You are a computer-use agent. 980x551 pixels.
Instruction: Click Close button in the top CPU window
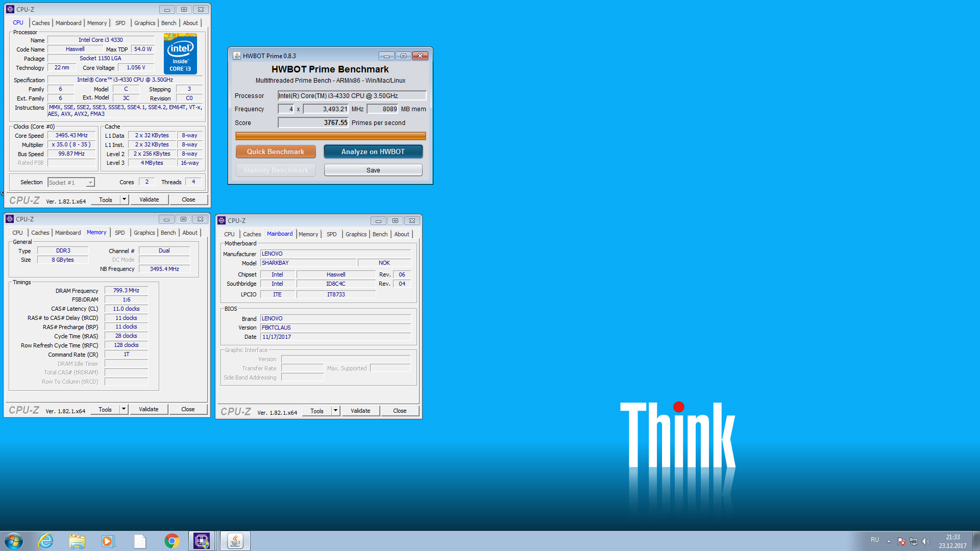(x=188, y=199)
